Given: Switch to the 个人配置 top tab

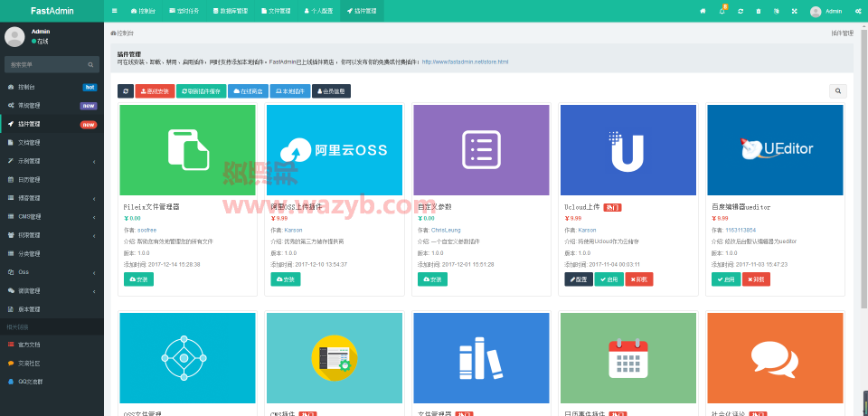Looking at the screenshot, I should click(318, 11).
